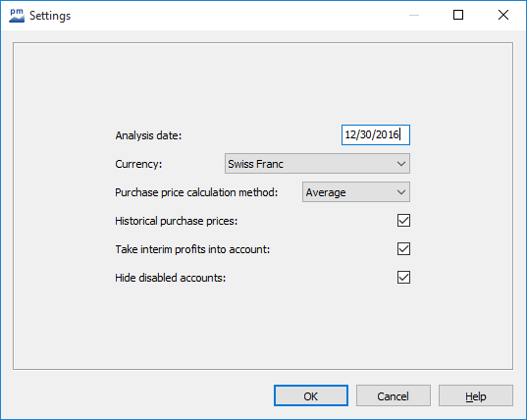Toggle Take interim profits into account checkbox

pyautogui.click(x=403, y=249)
